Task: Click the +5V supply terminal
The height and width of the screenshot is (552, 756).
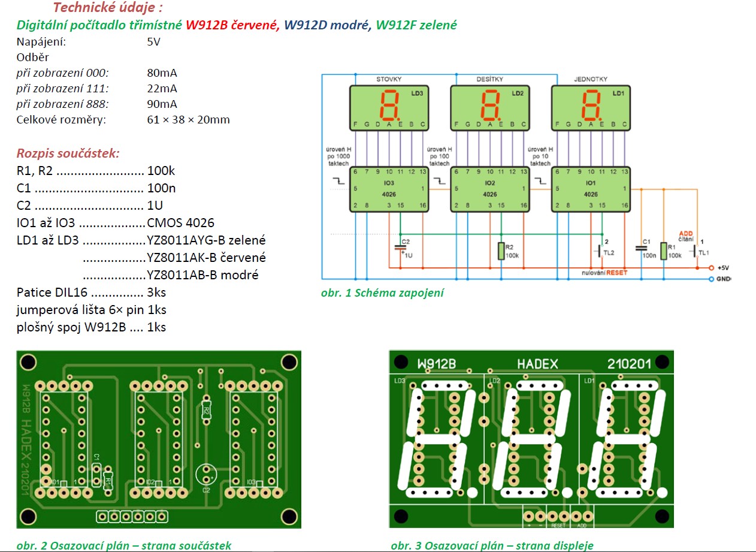Action: point(711,268)
